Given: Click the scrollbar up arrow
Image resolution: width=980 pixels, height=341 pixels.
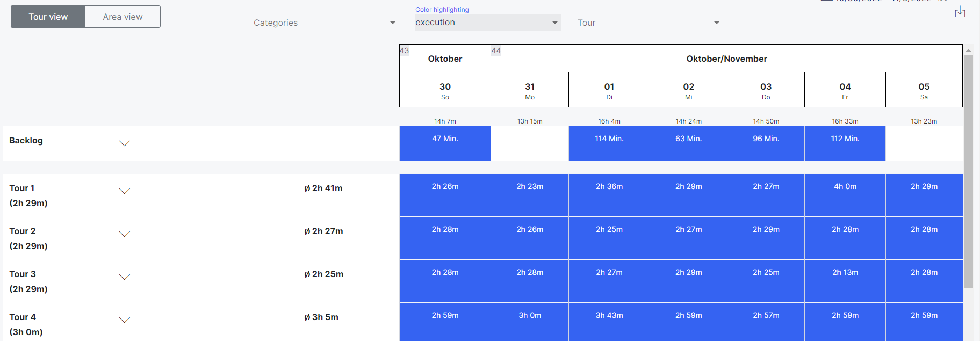Looking at the screenshot, I should click(968, 50).
